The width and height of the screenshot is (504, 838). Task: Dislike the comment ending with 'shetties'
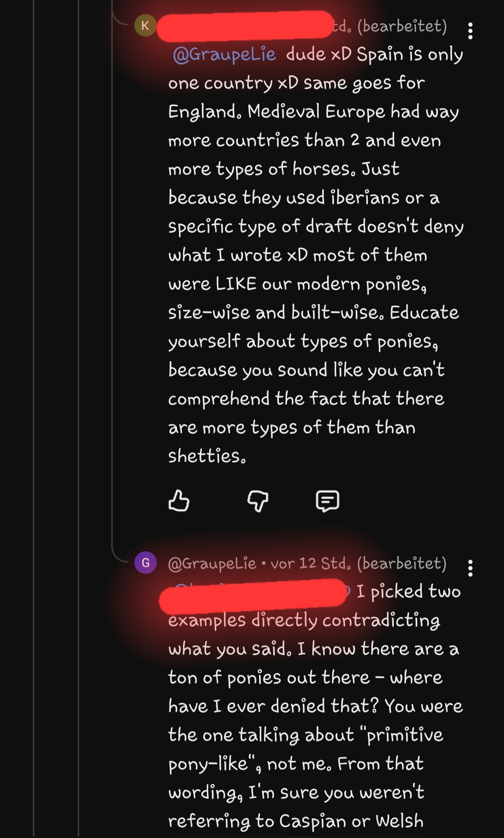click(257, 501)
